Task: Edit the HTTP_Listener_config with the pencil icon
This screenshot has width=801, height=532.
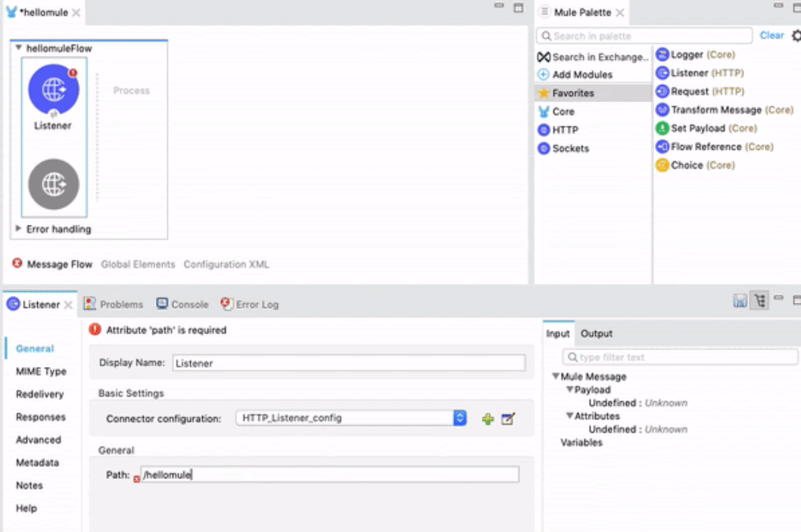Action: pyautogui.click(x=508, y=418)
